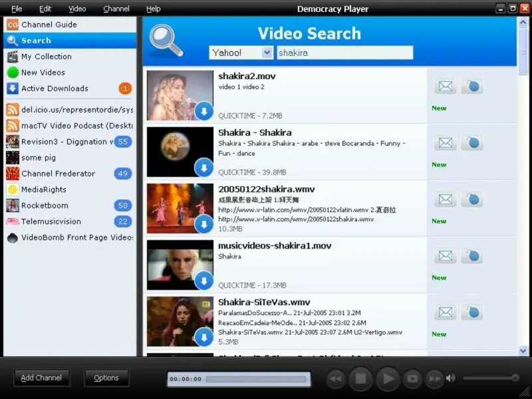Email Shakira-SiTeVas.wmv using envelope icon

point(446,312)
